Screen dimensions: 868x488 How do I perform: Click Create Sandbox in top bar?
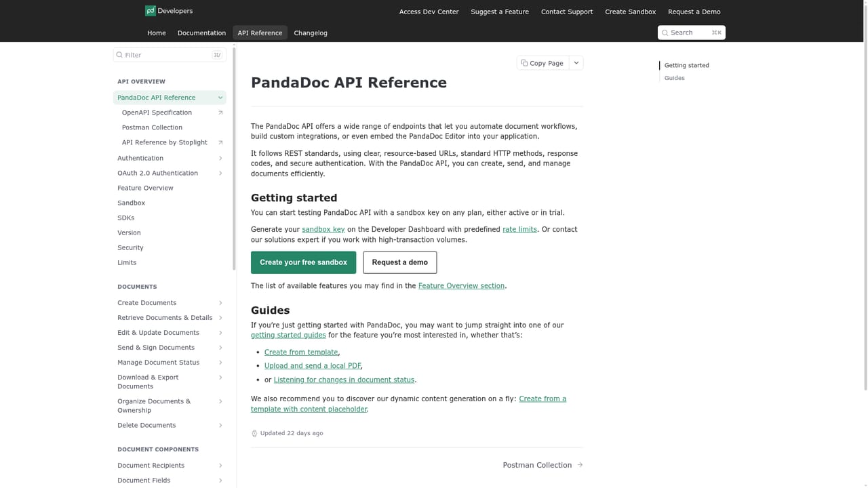[x=631, y=12]
